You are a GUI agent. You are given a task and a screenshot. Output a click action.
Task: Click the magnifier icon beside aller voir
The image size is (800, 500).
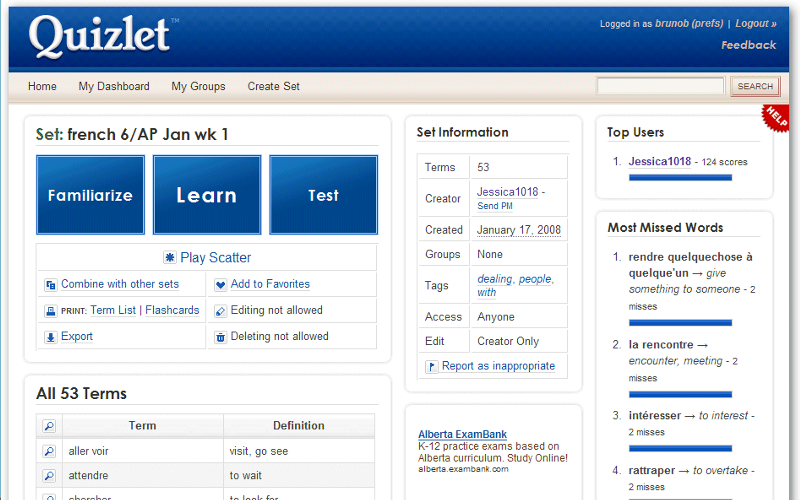coord(48,452)
